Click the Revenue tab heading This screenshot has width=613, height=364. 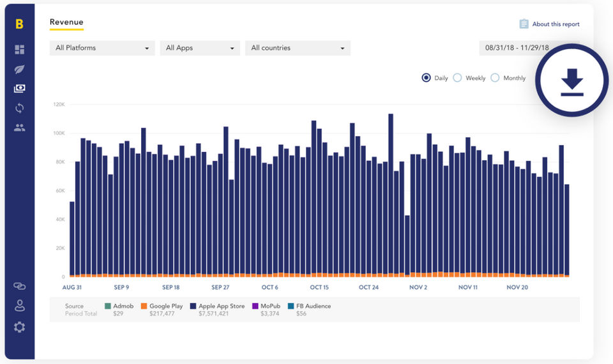coord(66,22)
